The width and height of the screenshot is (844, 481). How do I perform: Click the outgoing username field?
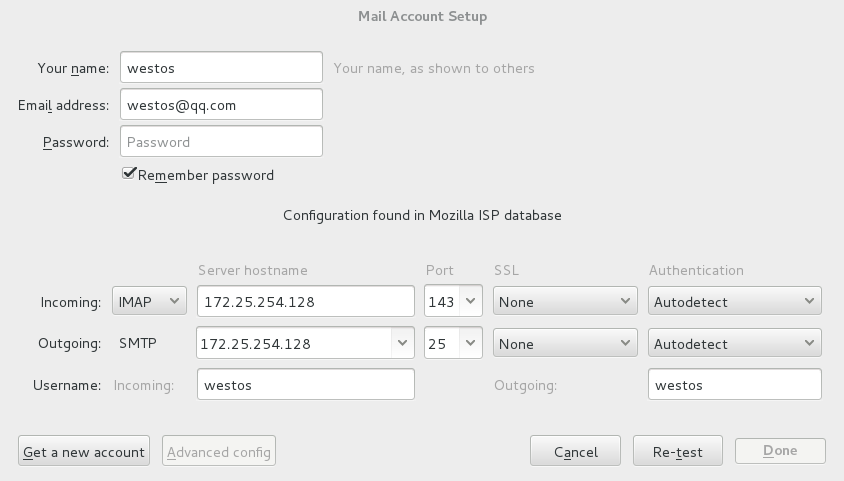point(735,384)
